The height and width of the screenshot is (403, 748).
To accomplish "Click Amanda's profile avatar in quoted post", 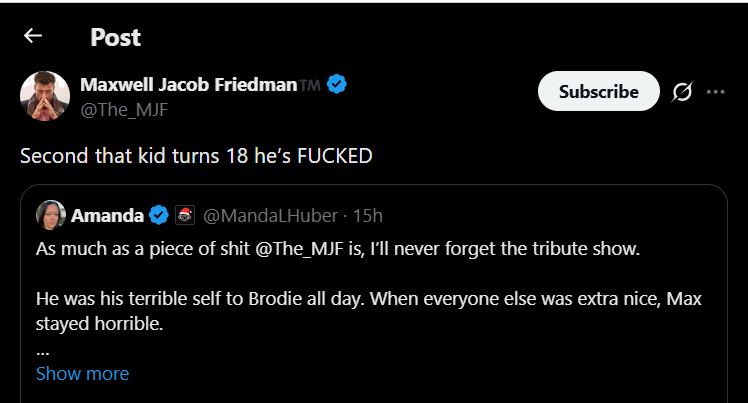I will [51, 215].
